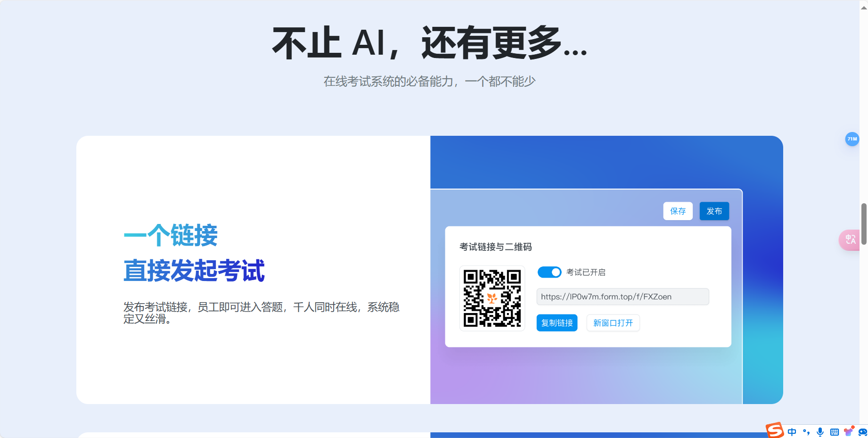This screenshot has width=868, height=438.
Task: Toggle the 考试已开启 exam switch
Action: pos(549,272)
